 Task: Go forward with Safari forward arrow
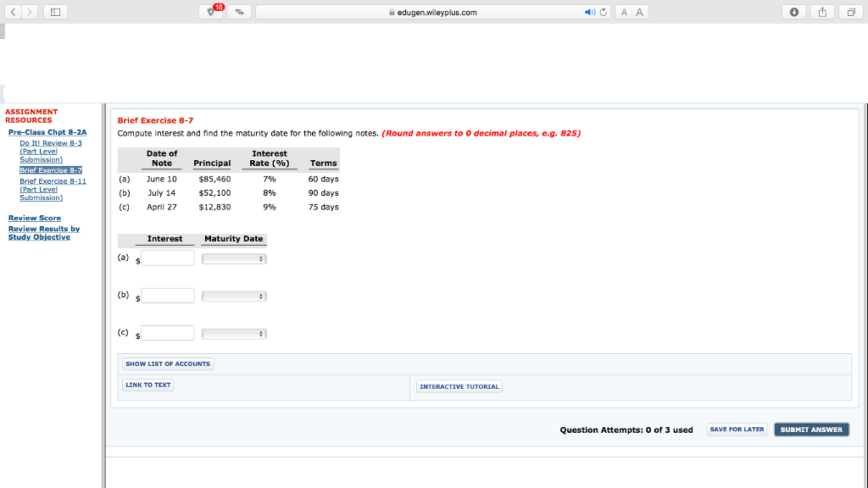click(x=30, y=12)
